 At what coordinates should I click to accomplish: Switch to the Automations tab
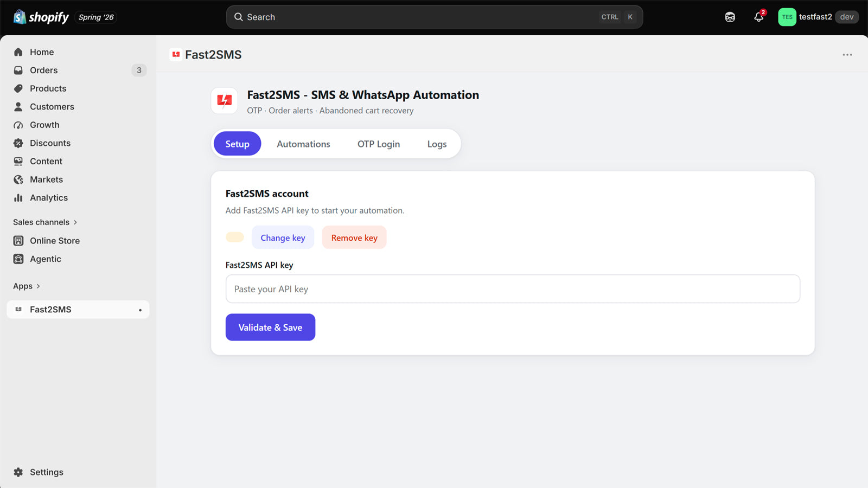(x=303, y=144)
